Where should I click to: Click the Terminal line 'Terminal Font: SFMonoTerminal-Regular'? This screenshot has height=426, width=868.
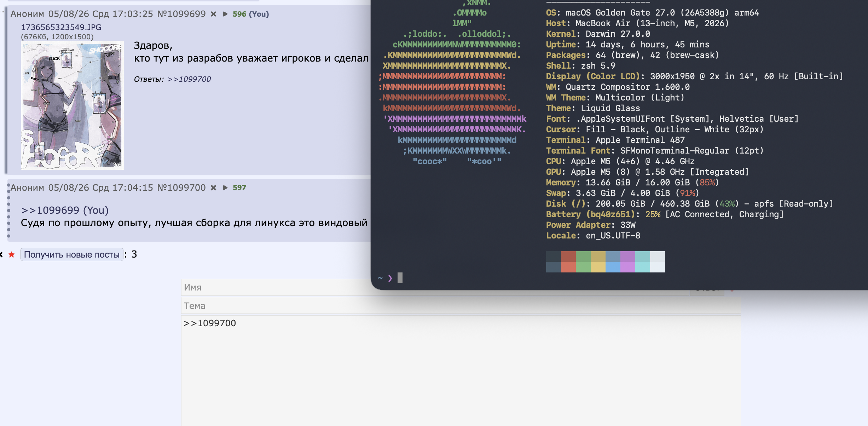[655, 151]
